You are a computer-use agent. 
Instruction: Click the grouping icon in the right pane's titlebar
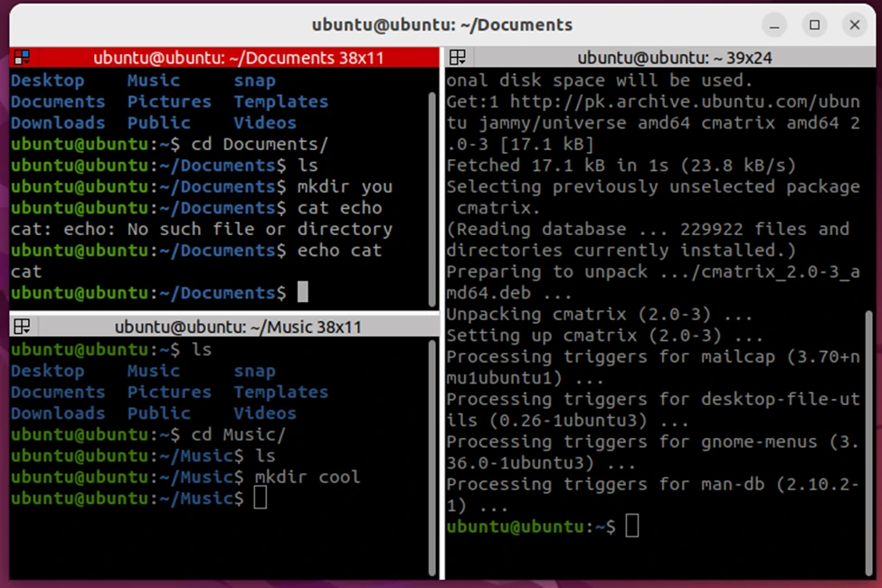pyautogui.click(x=458, y=58)
